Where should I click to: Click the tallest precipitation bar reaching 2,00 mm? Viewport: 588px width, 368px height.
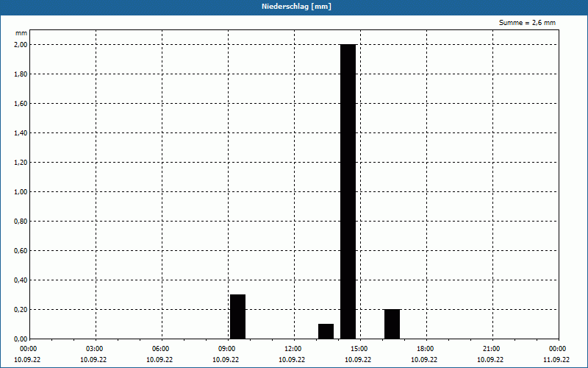coord(348,191)
